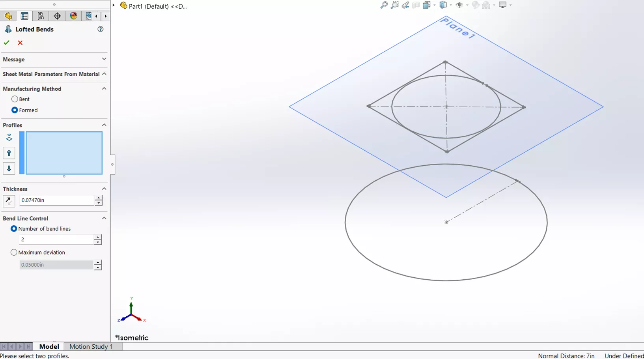Increase the thickness value
This screenshot has height=359, width=644.
click(99, 198)
